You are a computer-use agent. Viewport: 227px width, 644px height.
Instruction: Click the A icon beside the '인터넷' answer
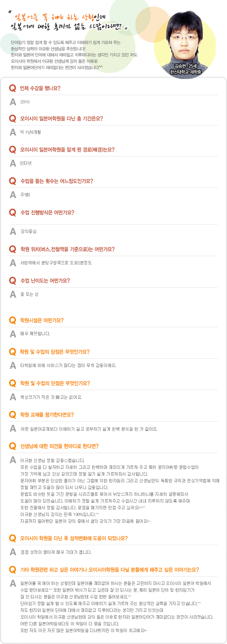13,163
